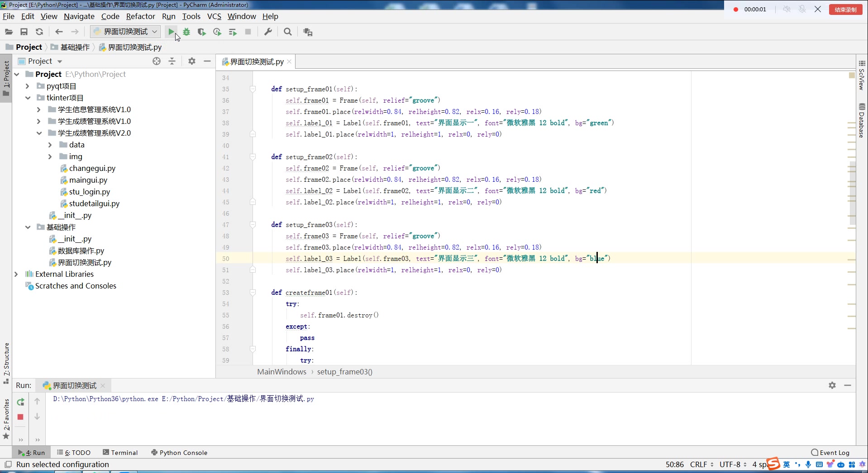Expand the pyqt项目 folder

point(27,86)
